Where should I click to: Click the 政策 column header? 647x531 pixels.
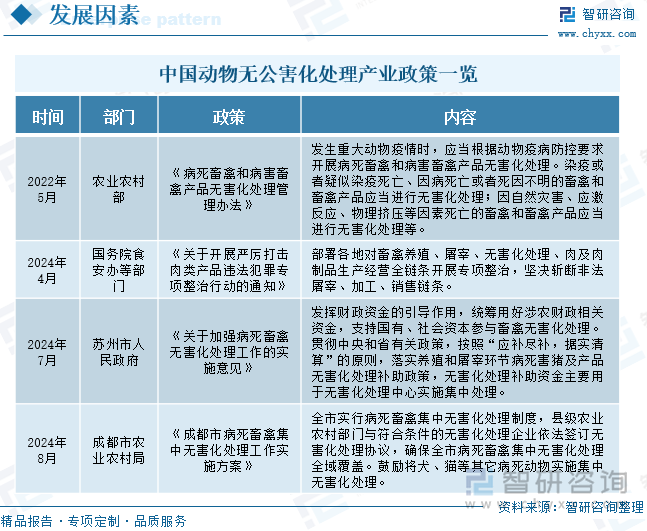coord(229,117)
